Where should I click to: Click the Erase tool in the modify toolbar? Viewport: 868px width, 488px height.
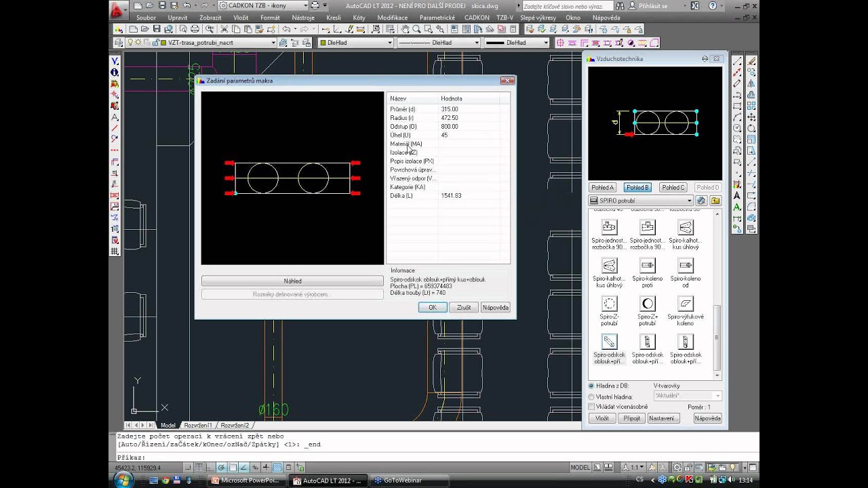coord(751,62)
